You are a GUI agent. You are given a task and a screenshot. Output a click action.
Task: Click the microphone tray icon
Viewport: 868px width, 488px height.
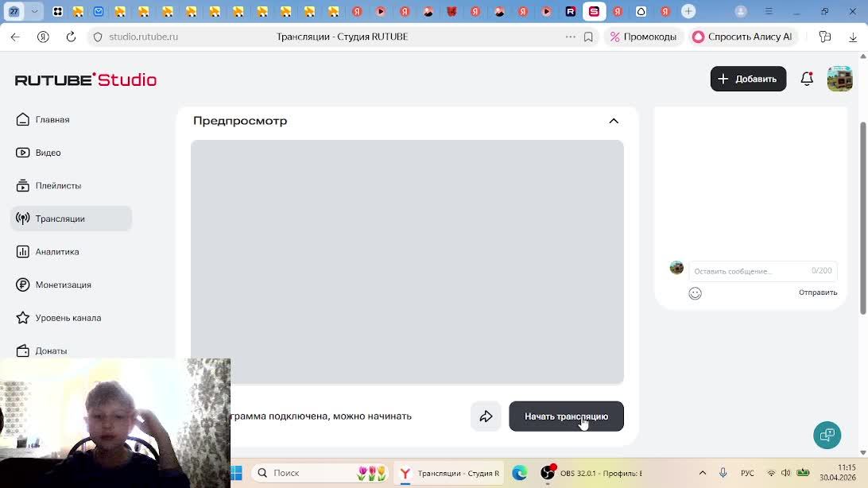coord(723,473)
